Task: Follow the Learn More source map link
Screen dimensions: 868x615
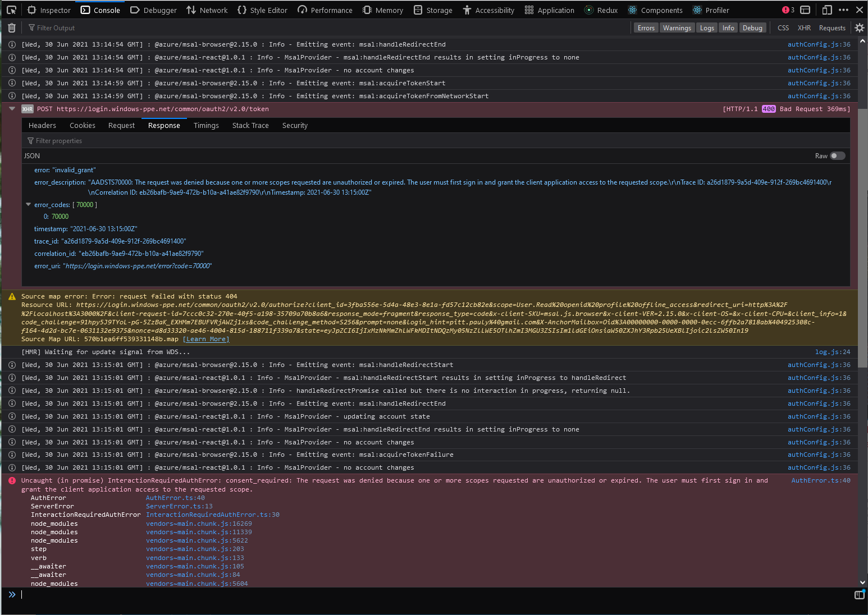Action: click(206, 339)
